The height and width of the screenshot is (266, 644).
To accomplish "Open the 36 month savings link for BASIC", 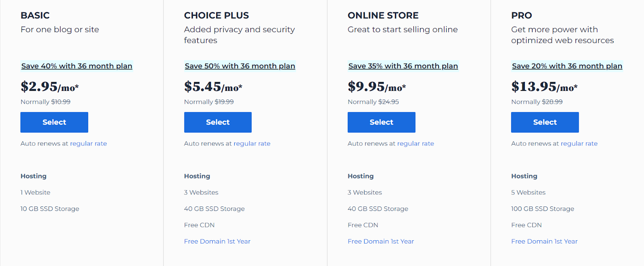I will click(x=76, y=66).
